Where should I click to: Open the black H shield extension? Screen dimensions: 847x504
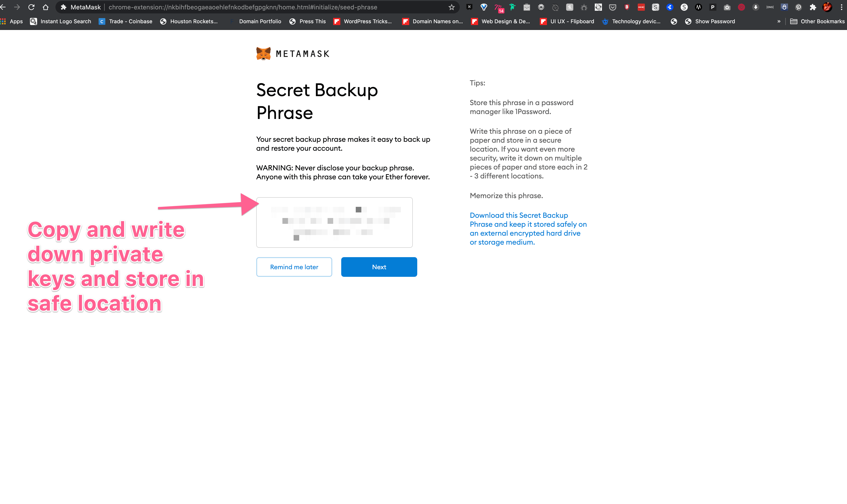click(469, 7)
